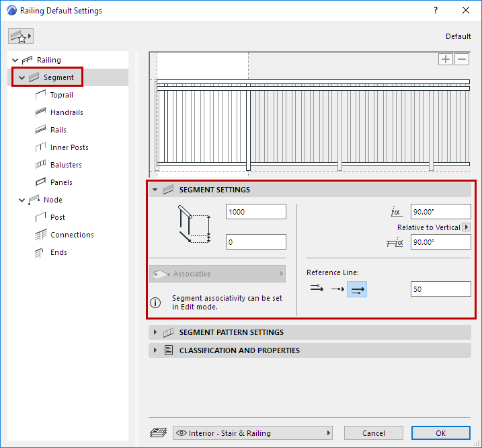Select Segment in the tree
482x448 pixels.
(58, 77)
